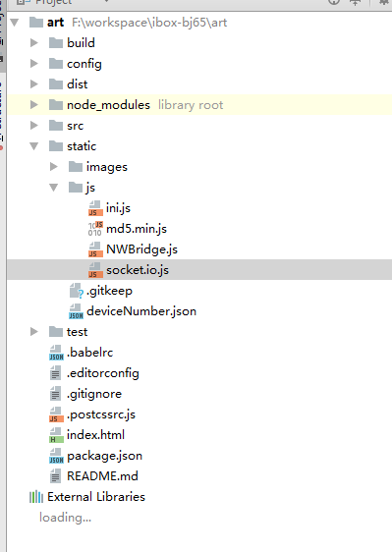
Task: Click the md5.min.js minified file icon
Action: click(95, 229)
